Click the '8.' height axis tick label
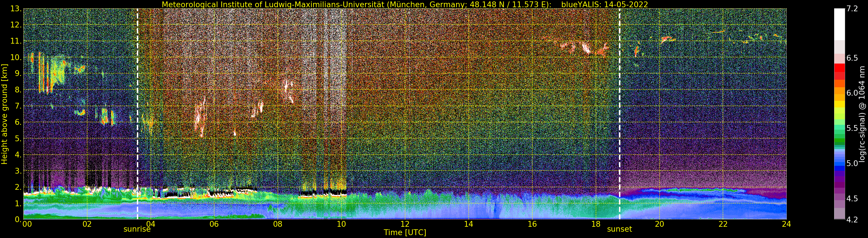The height and width of the screenshot is (238, 868). click(18, 90)
